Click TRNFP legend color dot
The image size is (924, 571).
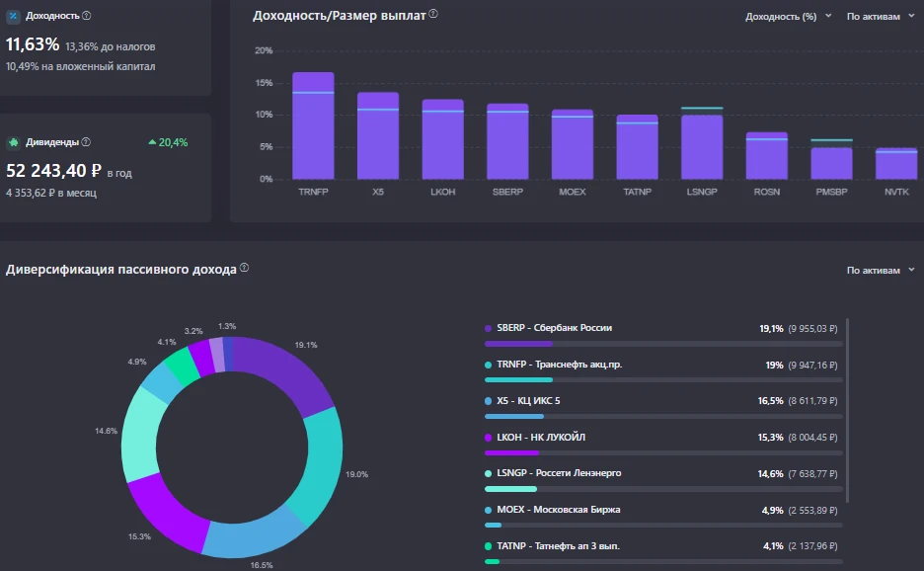pyautogui.click(x=488, y=366)
